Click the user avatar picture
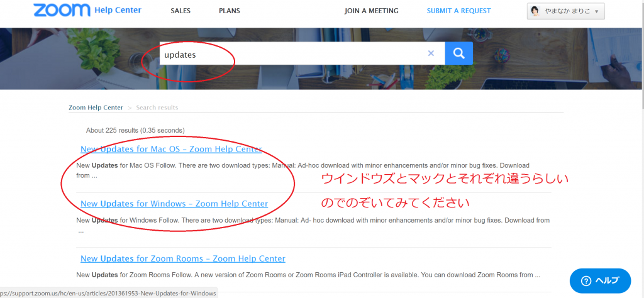The width and height of the screenshot is (644, 298). point(536,11)
